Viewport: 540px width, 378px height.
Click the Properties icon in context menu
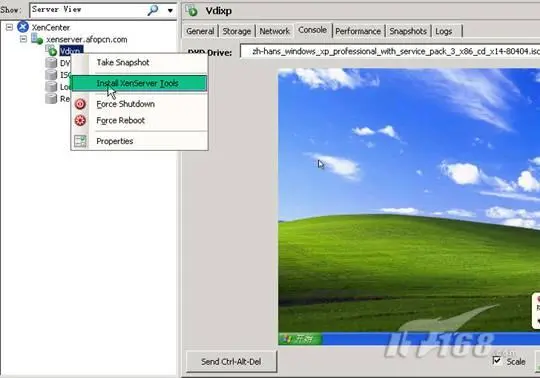pos(80,141)
